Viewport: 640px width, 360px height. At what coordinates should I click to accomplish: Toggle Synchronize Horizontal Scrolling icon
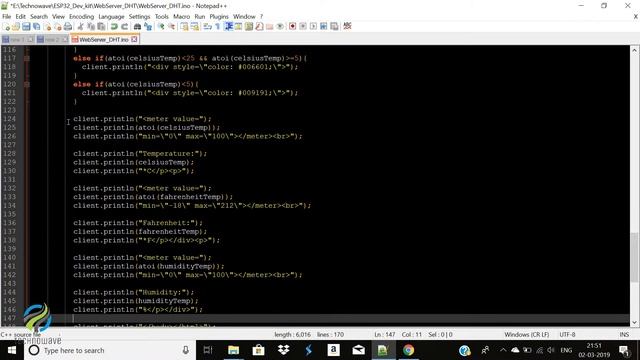tap(195, 27)
